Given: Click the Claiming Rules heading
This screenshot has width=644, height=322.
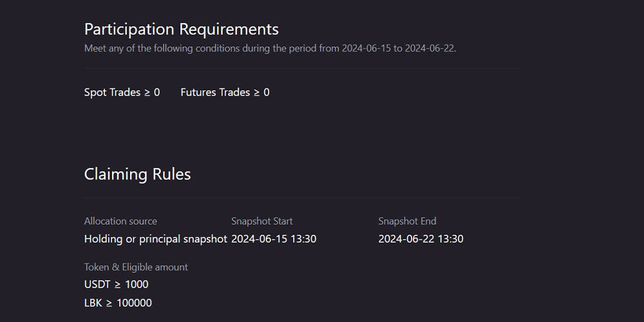Looking at the screenshot, I should pyautogui.click(x=137, y=174).
